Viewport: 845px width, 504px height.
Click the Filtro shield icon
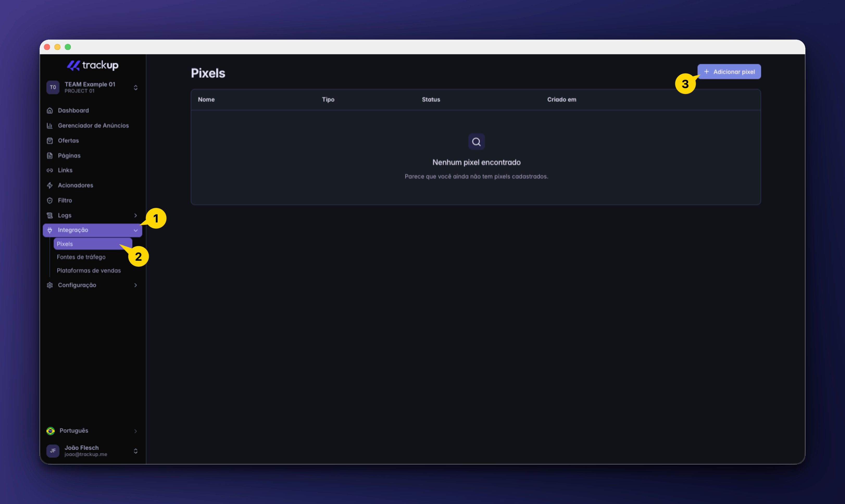pyautogui.click(x=50, y=200)
